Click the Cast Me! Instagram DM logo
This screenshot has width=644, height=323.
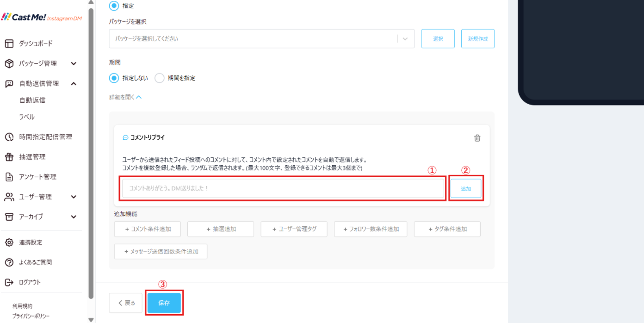click(x=41, y=17)
